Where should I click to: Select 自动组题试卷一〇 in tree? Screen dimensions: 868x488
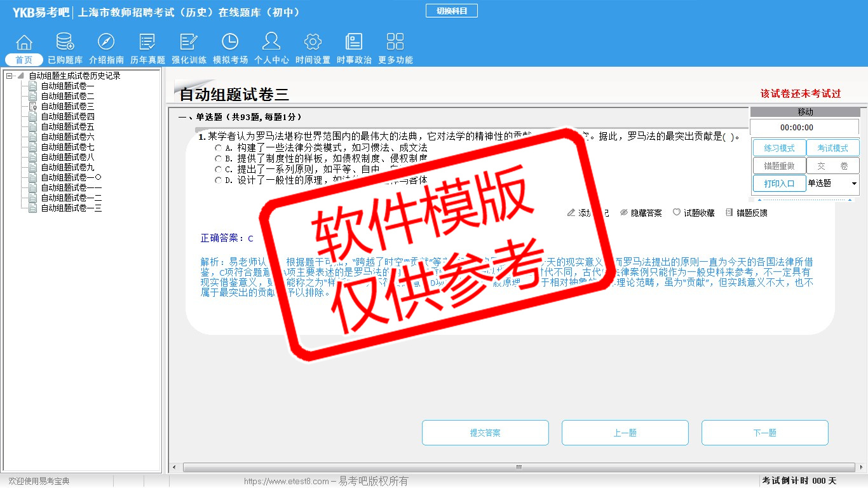71,177
